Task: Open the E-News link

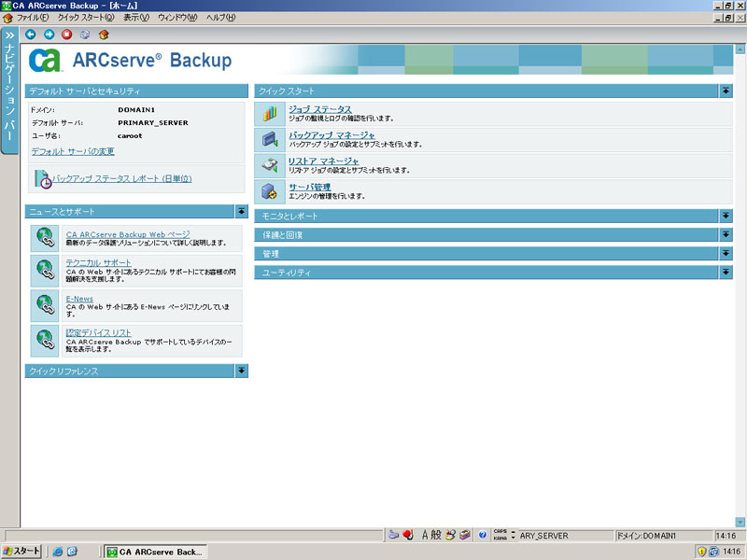Action: click(x=79, y=299)
